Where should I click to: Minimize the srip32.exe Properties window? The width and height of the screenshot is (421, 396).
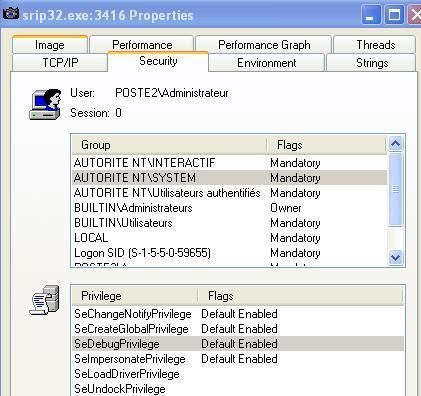(371, 15)
